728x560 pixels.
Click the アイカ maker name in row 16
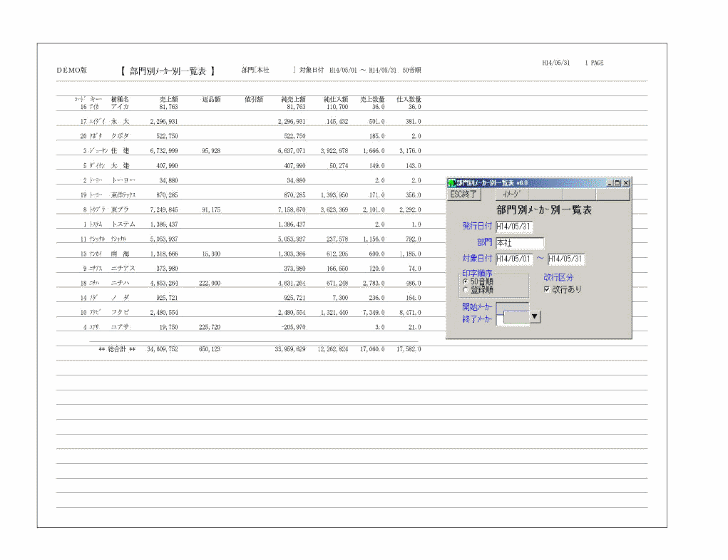[x=120, y=107]
